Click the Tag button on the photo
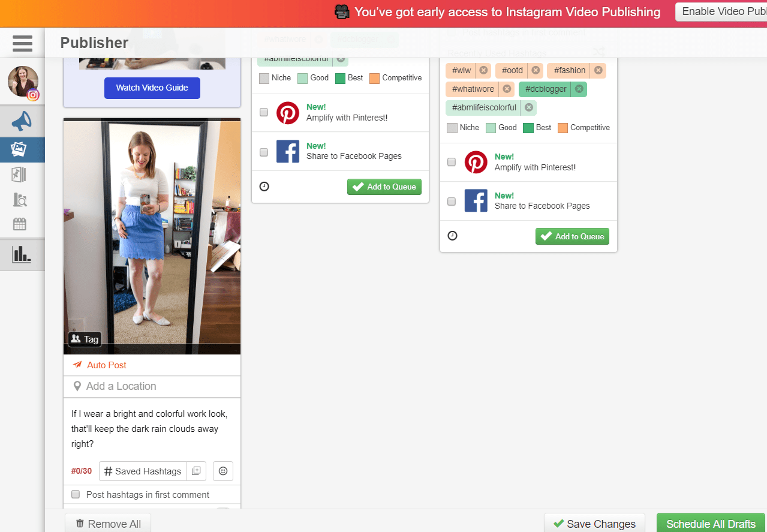 point(85,339)
